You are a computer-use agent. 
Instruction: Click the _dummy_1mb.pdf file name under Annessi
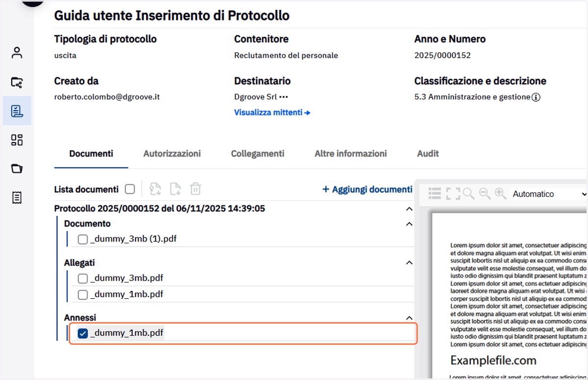(x=126, y=333)
